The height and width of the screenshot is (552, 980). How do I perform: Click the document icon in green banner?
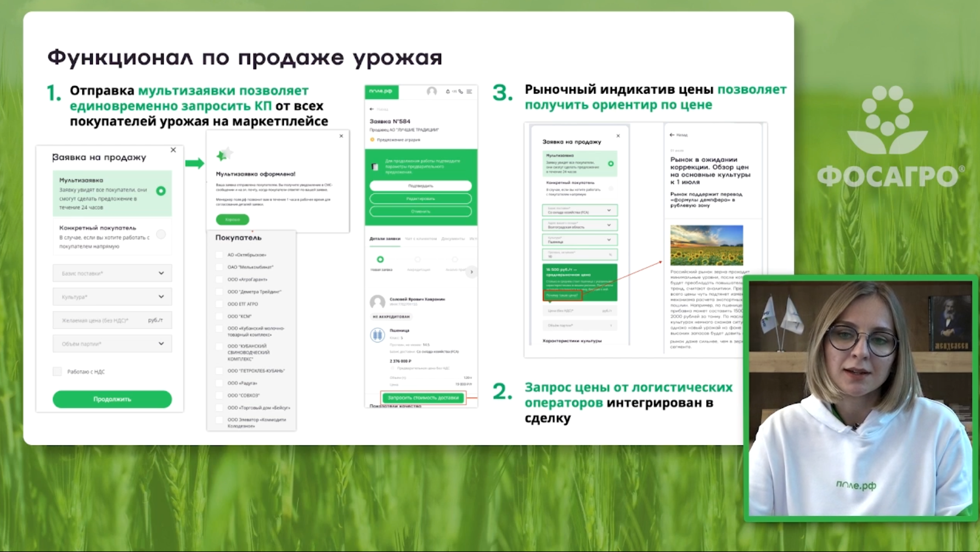[375, 166]
